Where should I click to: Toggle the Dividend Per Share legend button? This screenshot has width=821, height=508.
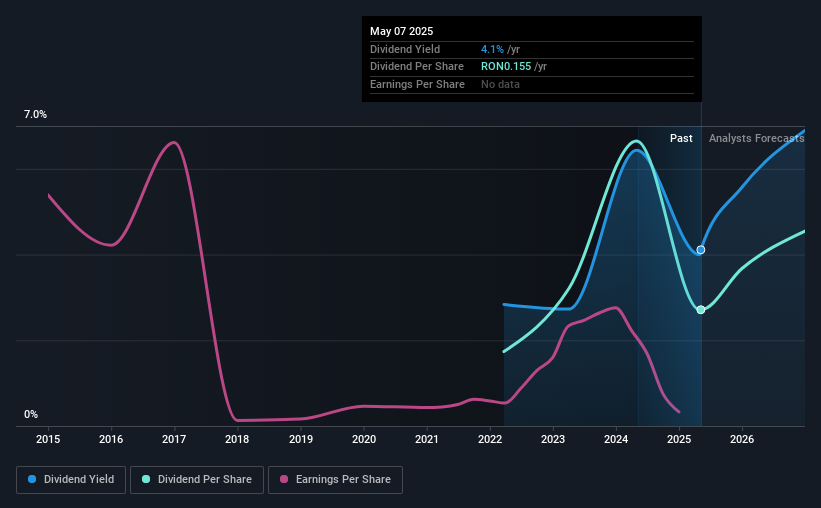click(x=197, y=480)
